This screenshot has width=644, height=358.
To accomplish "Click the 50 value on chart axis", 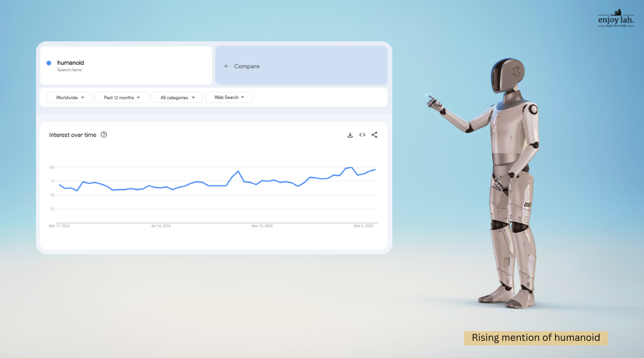I will [52, 195].
